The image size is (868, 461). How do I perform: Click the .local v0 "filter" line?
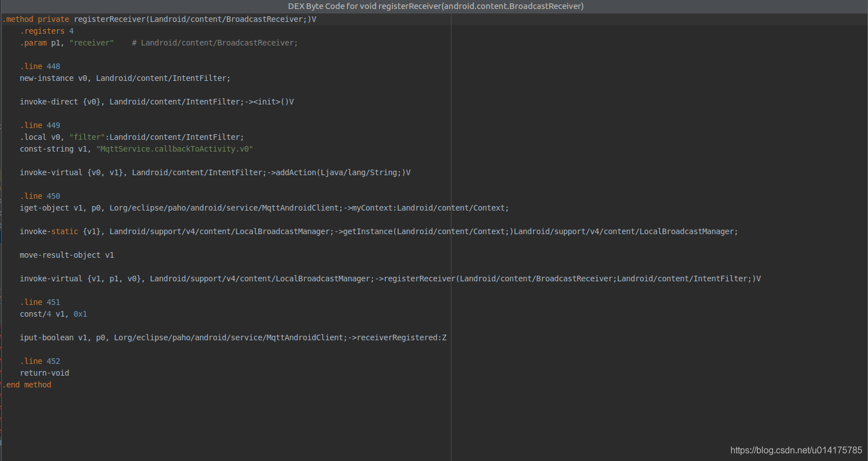[132, 137]
